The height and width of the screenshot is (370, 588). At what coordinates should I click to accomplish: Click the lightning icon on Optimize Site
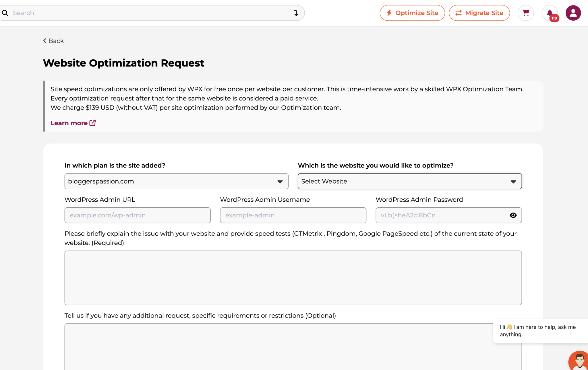389,13
